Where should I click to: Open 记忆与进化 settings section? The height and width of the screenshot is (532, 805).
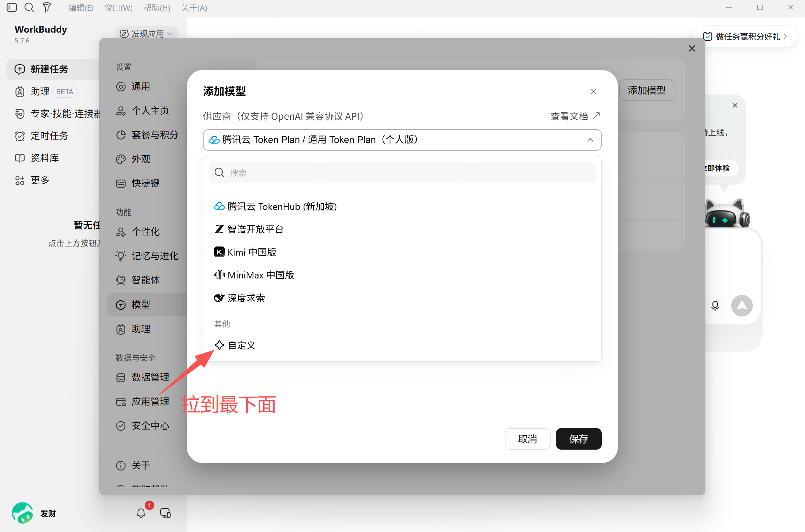[147, 256]
